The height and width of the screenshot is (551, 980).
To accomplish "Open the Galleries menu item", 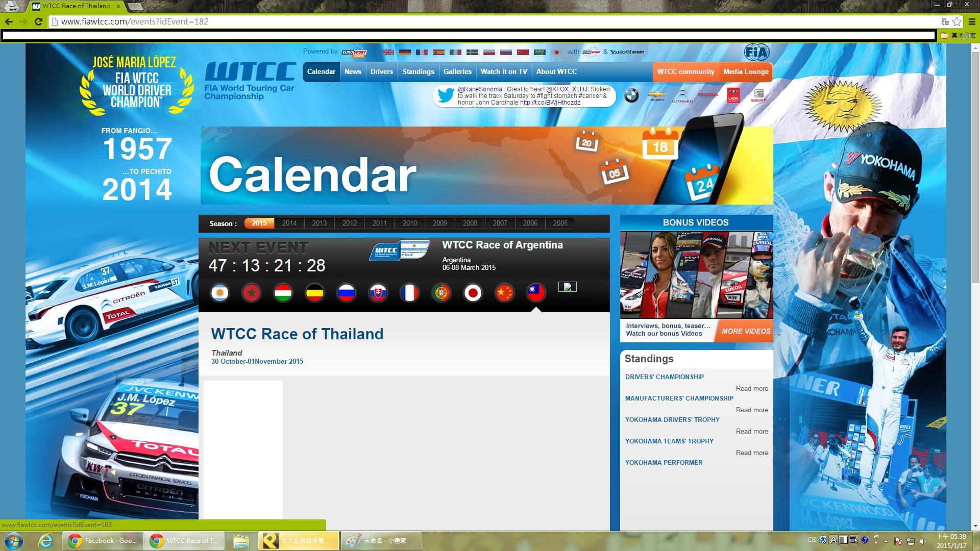I will [457, 72].
